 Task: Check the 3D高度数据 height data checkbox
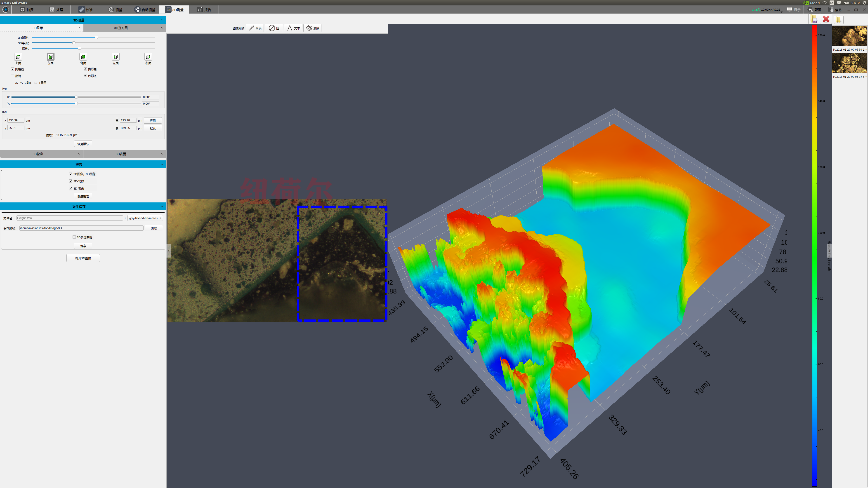(74, 237)
